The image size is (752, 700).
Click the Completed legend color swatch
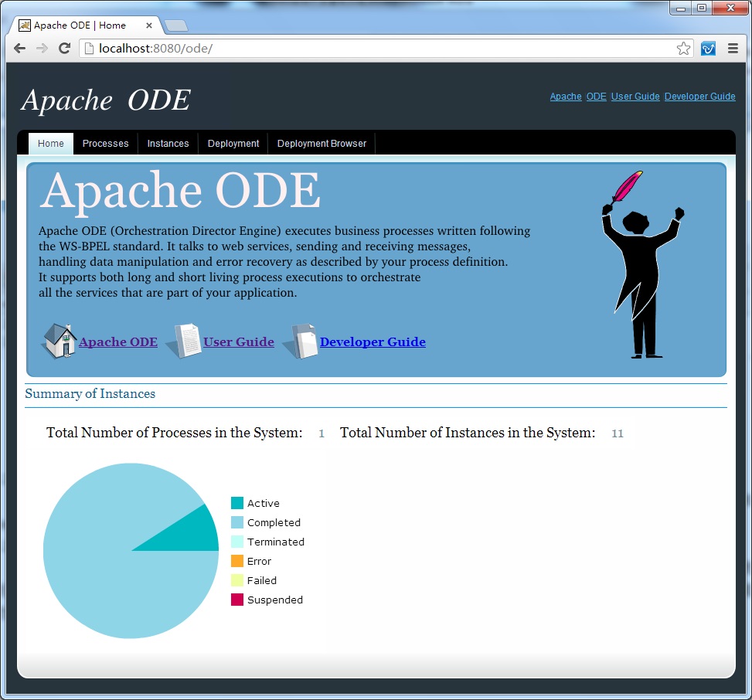pyautogui.click(x=237, y=522)
